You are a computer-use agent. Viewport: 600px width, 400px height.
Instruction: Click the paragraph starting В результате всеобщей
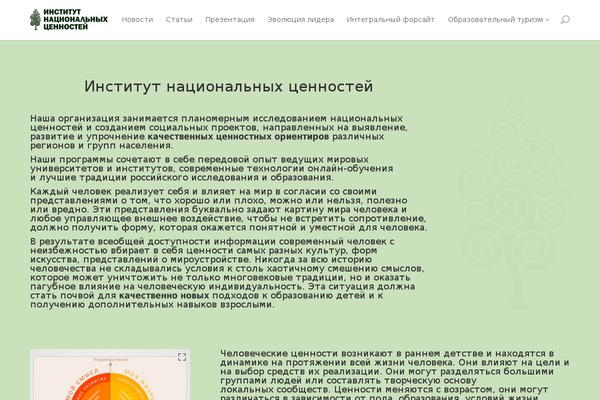pos(227,273)
